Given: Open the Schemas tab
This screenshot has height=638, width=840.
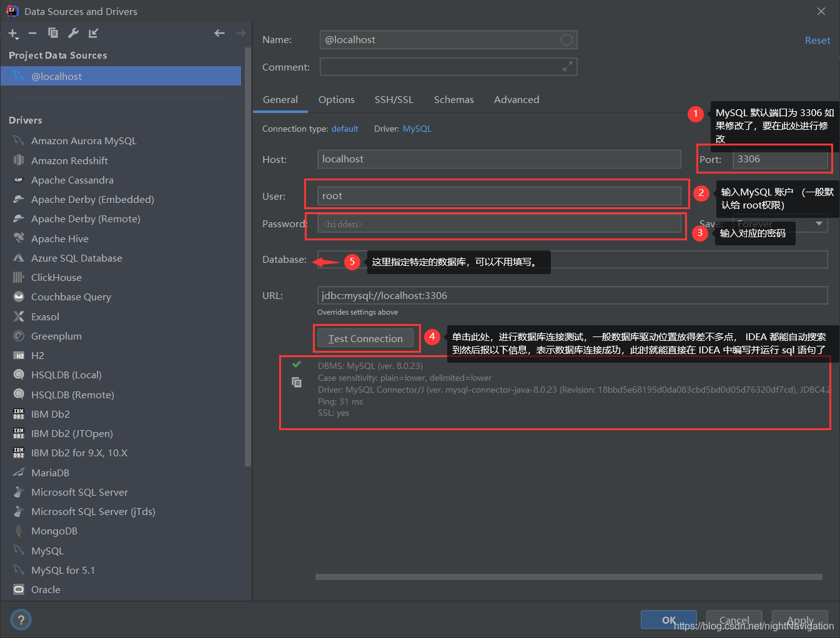Looking at the screenshot, I should click(454, 100).
